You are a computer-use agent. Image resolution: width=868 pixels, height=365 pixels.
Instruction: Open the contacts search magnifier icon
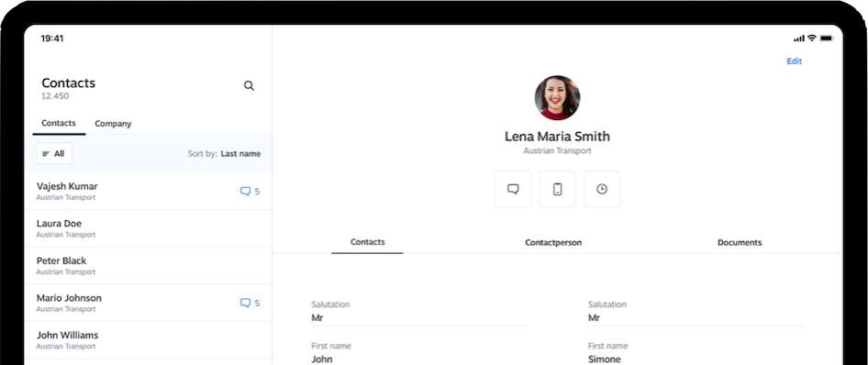pyautogui.click(x=249, y=85)
